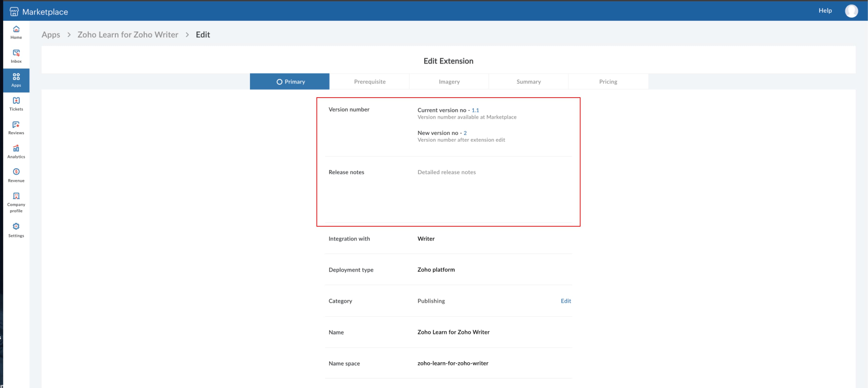
Task: Click the zoho-learn-for-zoho-writer namespace value
Action: tap(452, 363)
